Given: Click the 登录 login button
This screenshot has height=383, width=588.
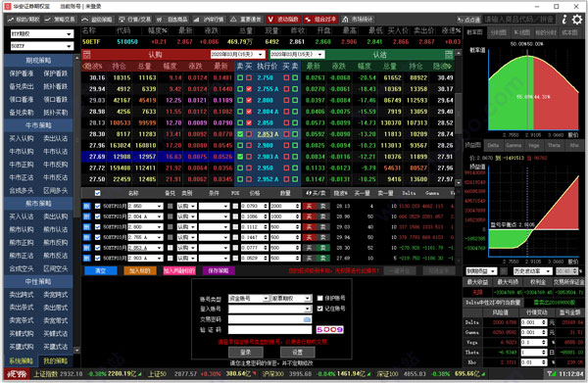Looking at the screenshot, I should [x=246, y=353].
